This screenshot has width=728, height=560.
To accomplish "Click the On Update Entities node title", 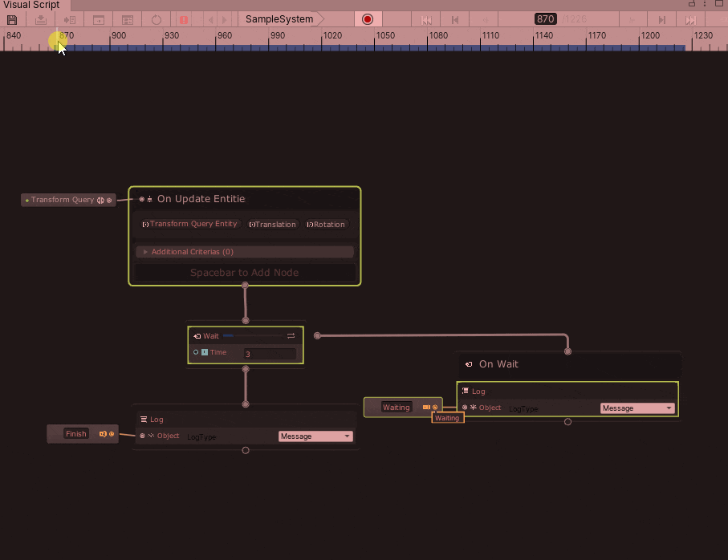I will click(x=201, y=199).
